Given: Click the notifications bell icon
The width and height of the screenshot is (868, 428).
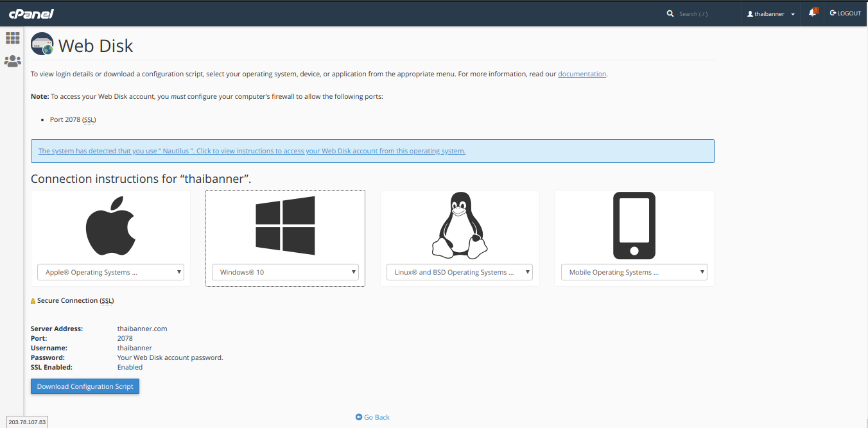Looking at the screenshot, I should point(812,13).
